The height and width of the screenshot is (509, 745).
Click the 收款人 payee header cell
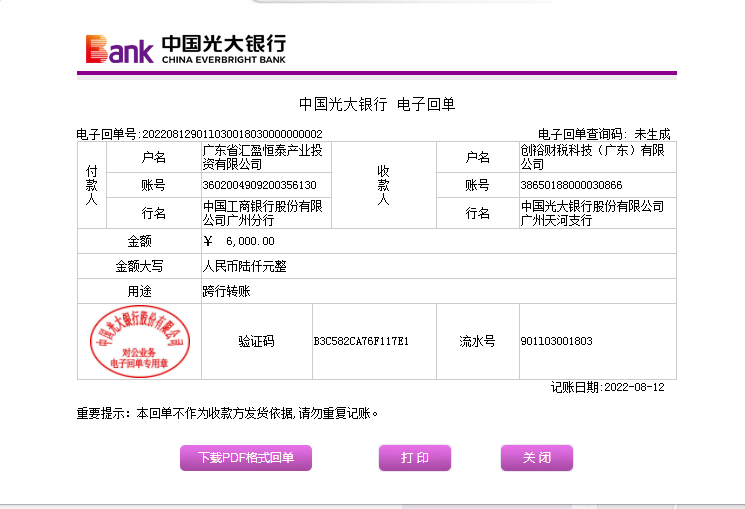pyautogui.click(x=383, y=185)
